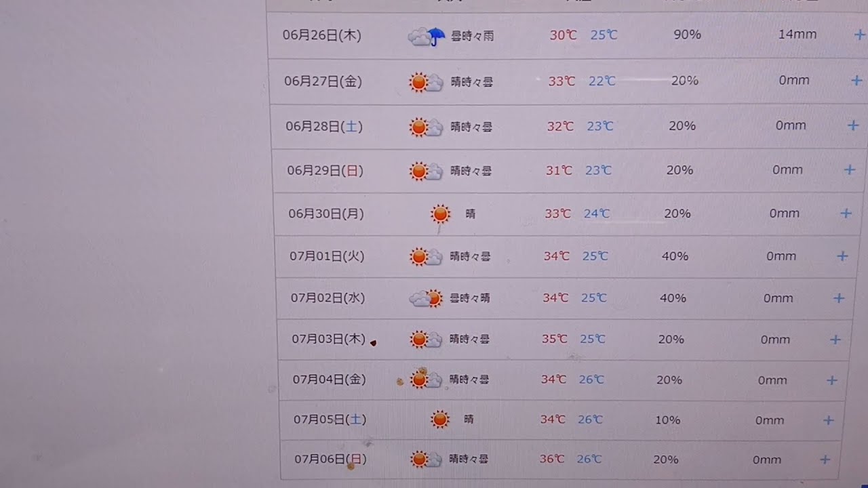Click the rain umbrella icon for 06月26日
Screen dimensions: 868x488
[427, 37]
